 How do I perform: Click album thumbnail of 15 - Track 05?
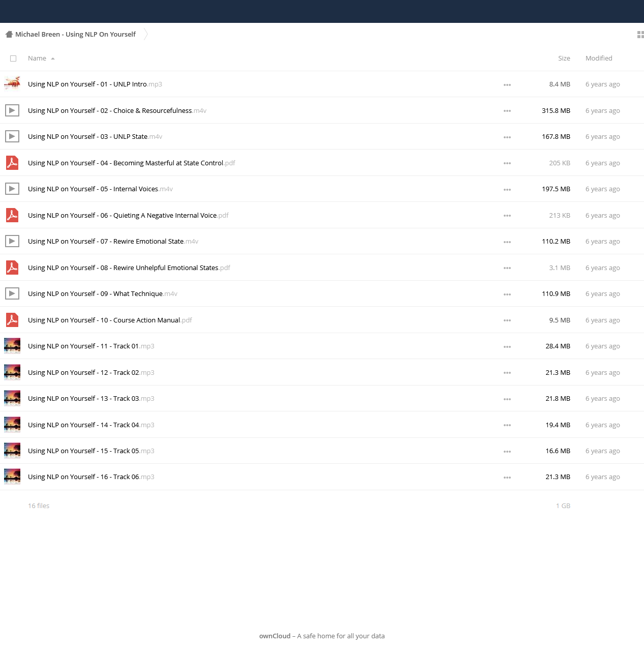12,451
